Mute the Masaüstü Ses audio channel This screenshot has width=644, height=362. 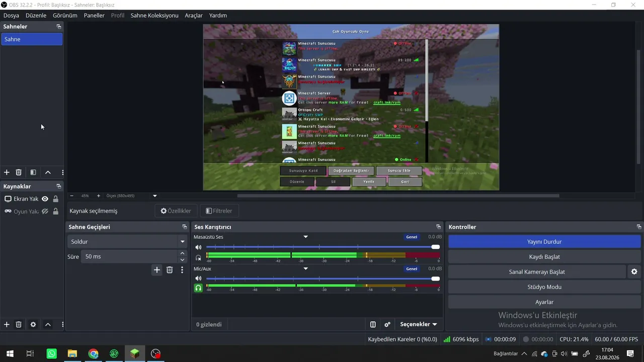[198, 247]
